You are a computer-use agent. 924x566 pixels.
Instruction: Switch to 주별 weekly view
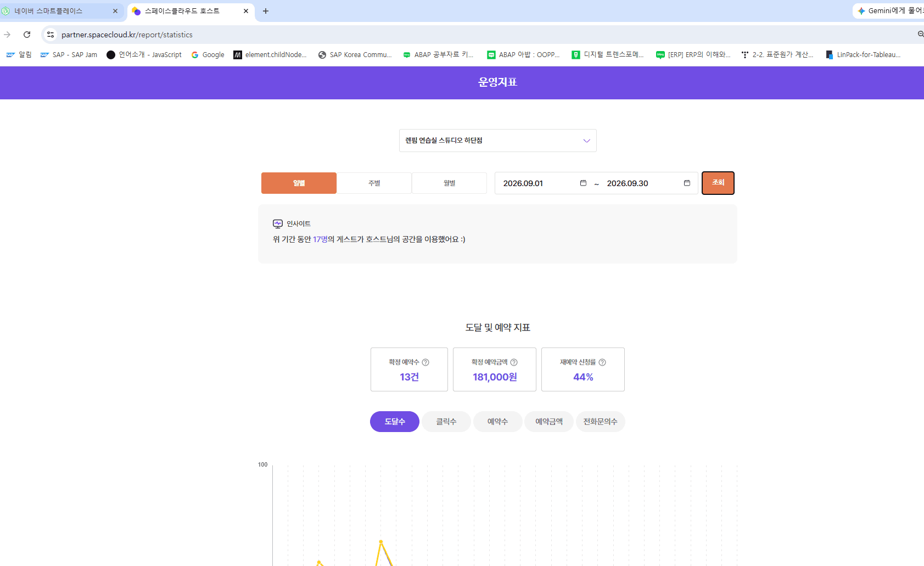pos(374,183)
